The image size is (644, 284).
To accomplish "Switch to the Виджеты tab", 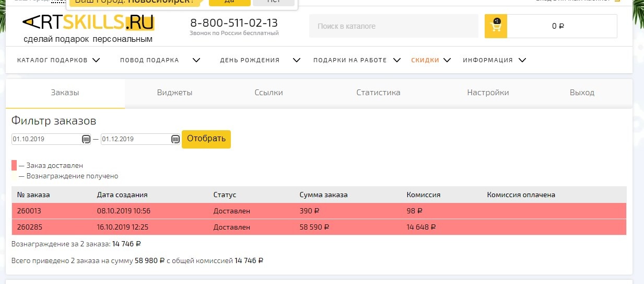I will (x=174, y=93).
